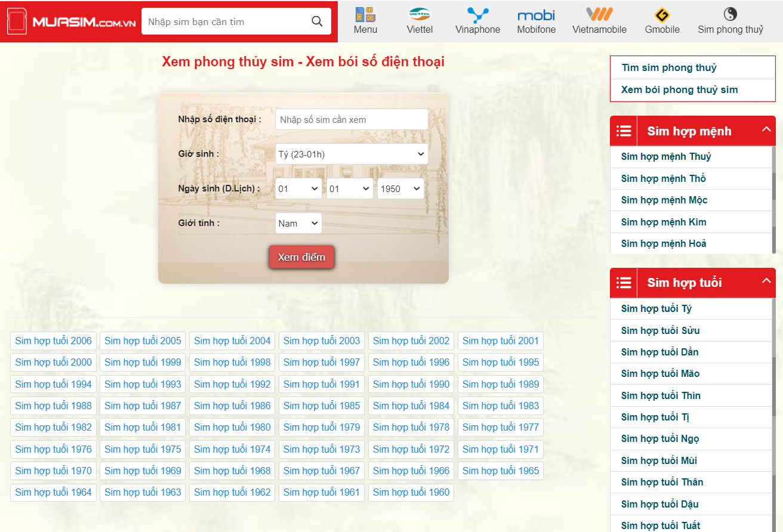Screen dimensions: 783x532
Task: Open the birth day dropdown
Action: pos(298,188)
